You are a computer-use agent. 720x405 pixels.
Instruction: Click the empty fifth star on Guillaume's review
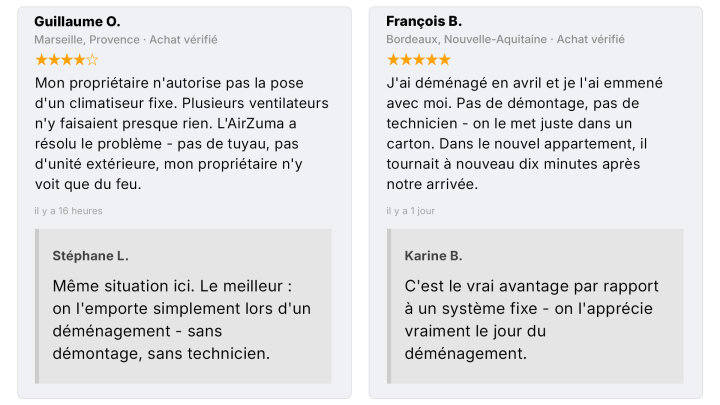click(x=92, y=60)
